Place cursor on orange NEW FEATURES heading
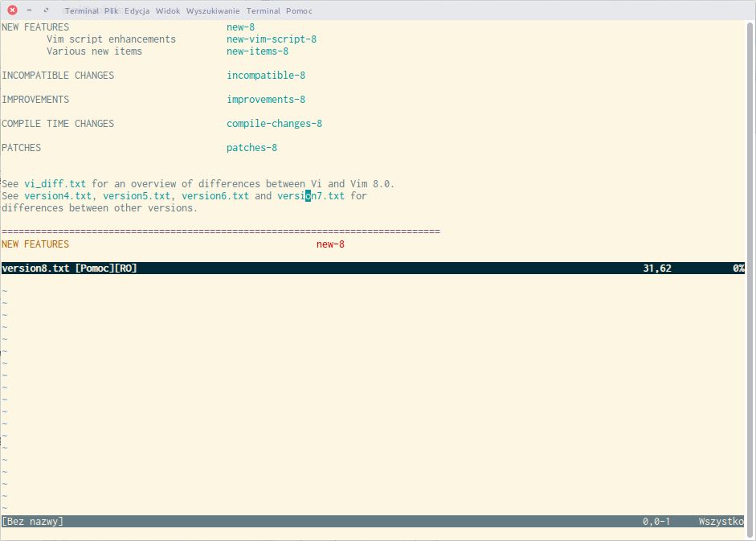 coord(35,244)
